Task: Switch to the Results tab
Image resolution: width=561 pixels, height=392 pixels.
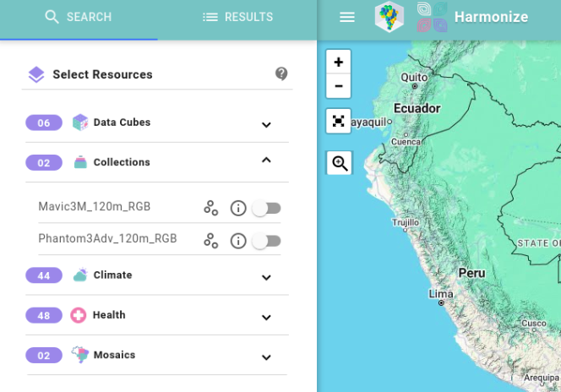Action: pos(237,18)
